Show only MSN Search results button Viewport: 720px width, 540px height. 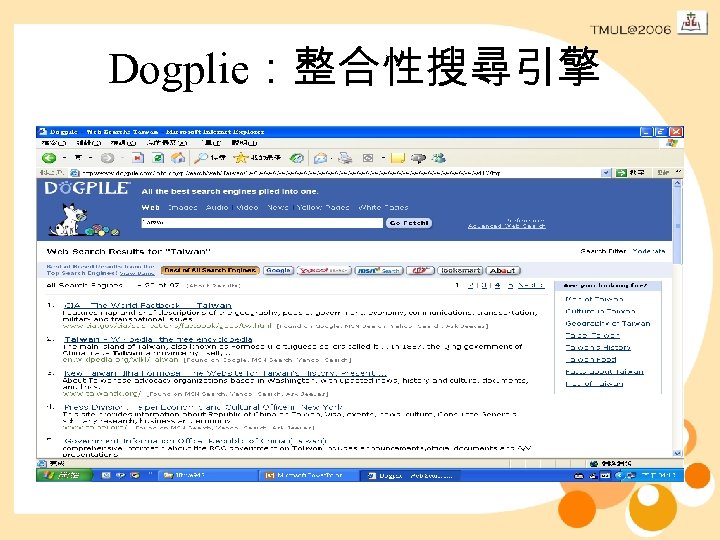(x=379, y=270)
